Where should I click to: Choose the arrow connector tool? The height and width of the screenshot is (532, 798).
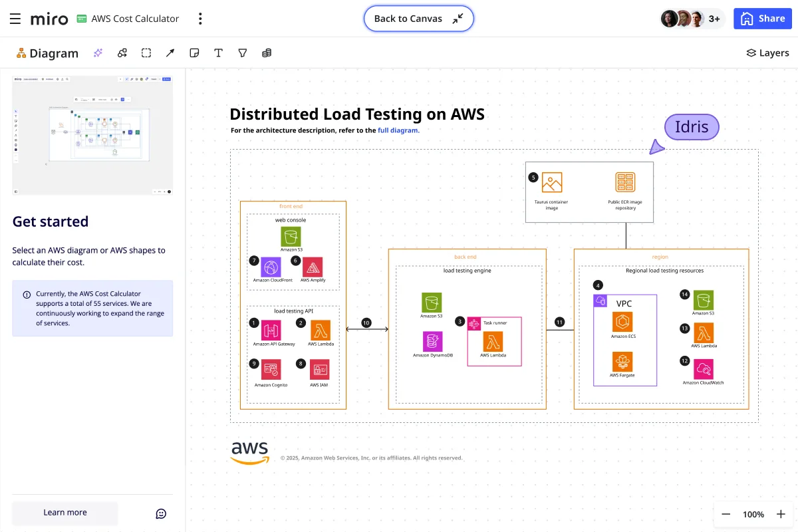170,53
